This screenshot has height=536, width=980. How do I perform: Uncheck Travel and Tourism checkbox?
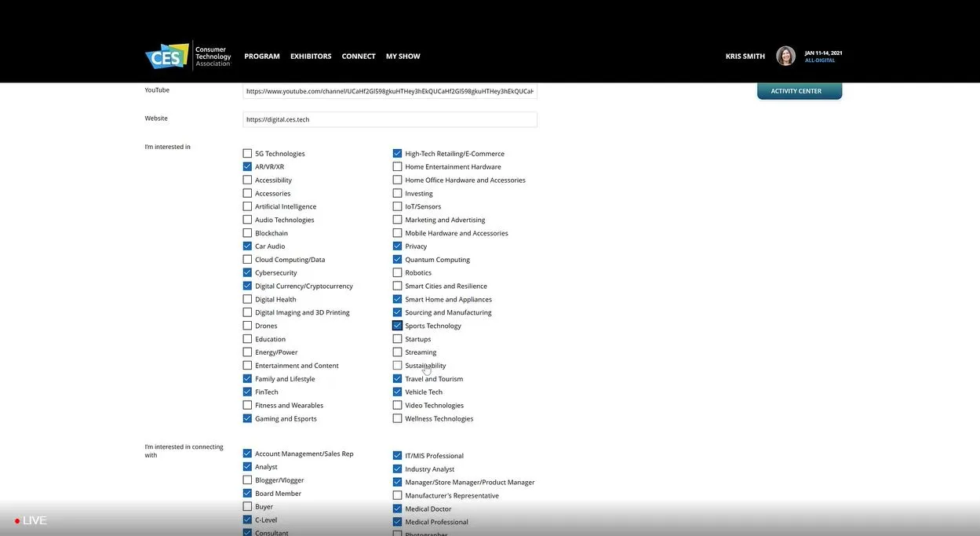(397, 378)
